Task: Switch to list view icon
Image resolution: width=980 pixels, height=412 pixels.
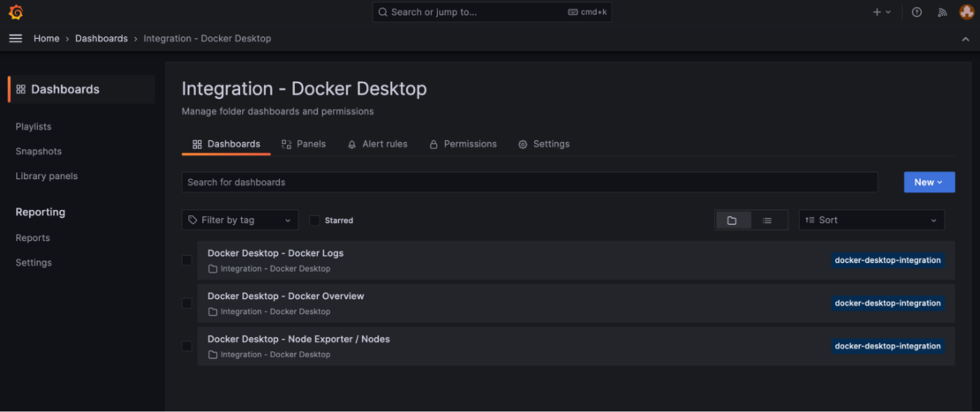Action: 767,221
